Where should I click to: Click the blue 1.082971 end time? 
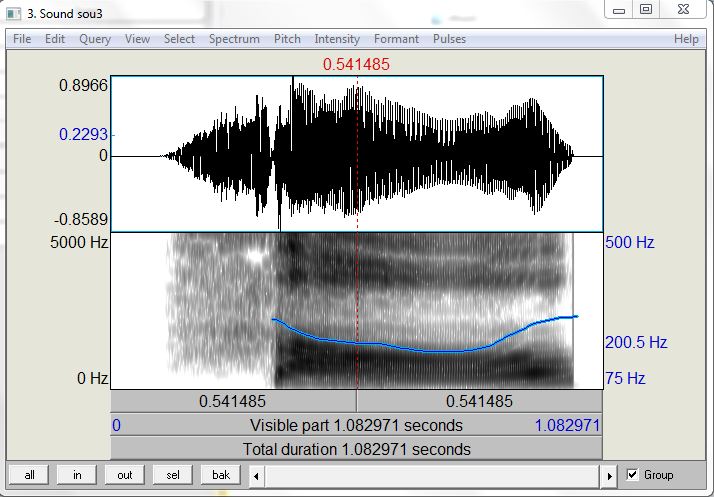(567, 425)
